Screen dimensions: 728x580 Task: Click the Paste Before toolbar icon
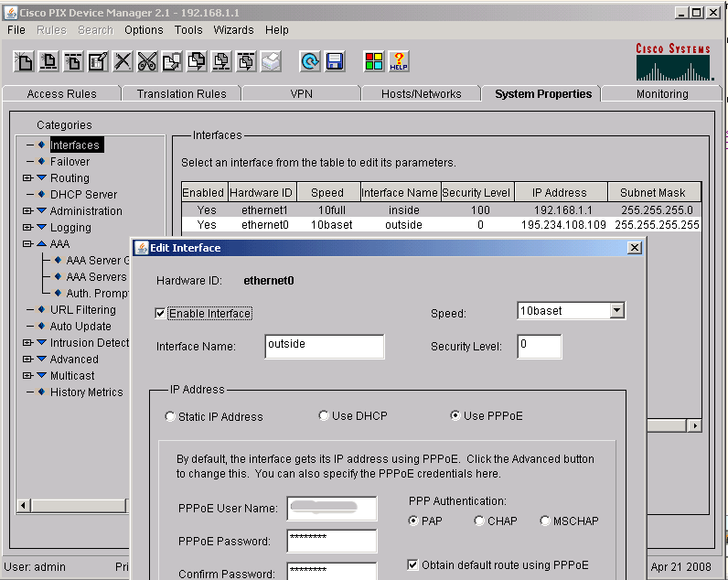pos(221,61)
